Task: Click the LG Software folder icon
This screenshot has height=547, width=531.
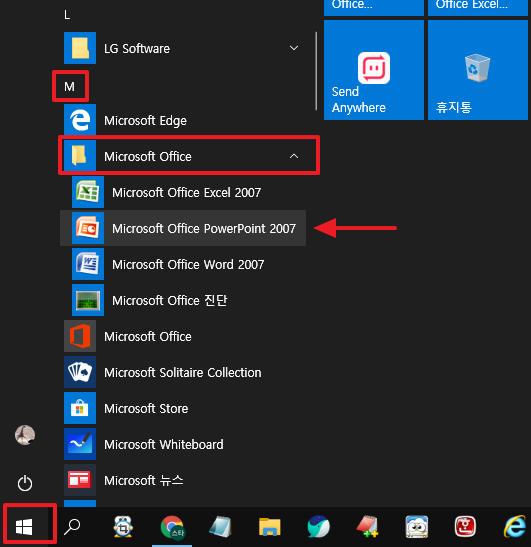Action: (x=80, y=48)
